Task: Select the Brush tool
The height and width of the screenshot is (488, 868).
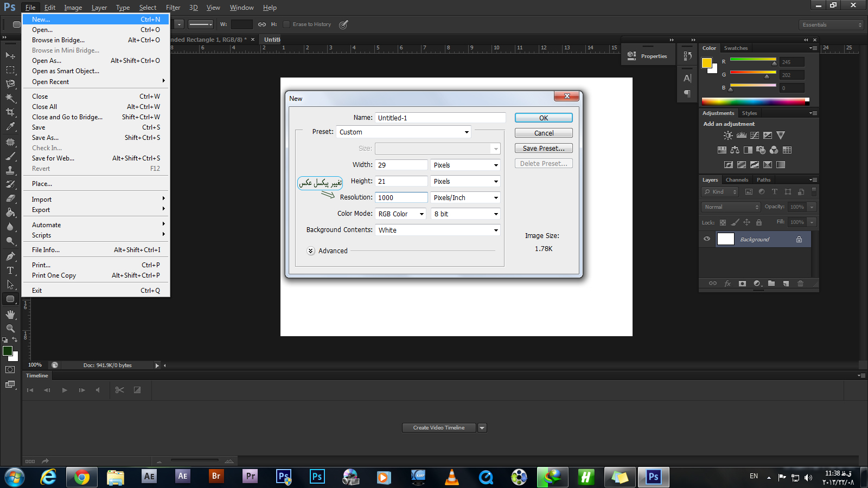Action: pos(10,156)
